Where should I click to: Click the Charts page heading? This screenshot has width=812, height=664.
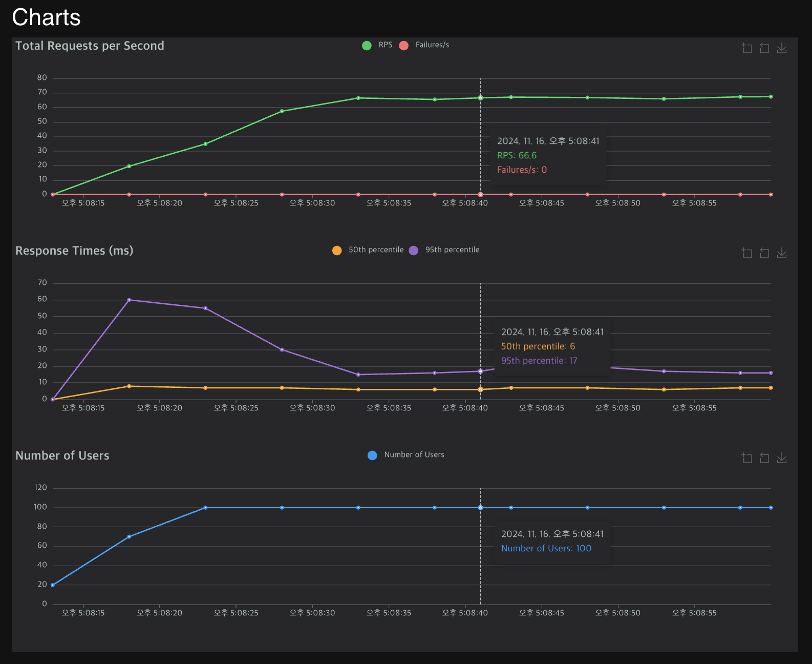point(46,17)
